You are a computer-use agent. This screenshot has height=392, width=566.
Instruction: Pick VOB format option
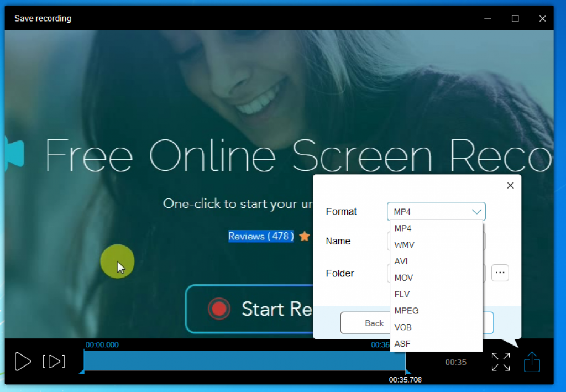[436, 327]
